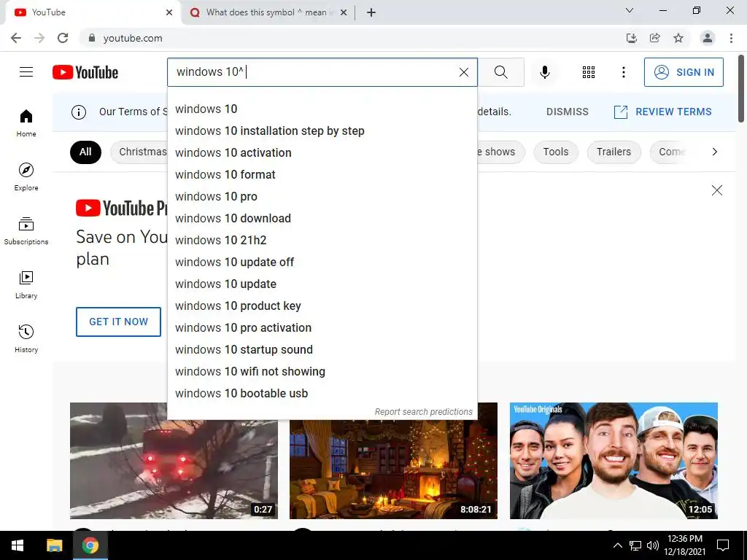
Task: Click the YouTube logo
Action: [85, 72]
